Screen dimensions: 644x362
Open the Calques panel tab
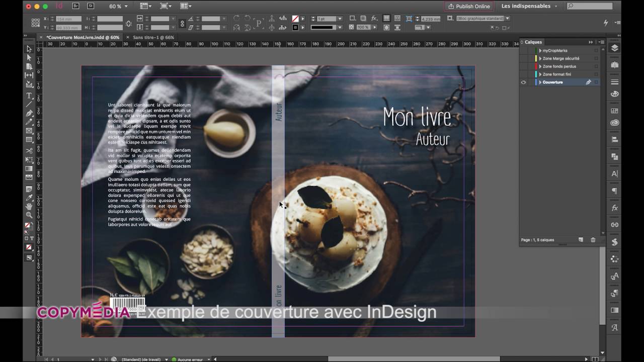tap(533, 42)
